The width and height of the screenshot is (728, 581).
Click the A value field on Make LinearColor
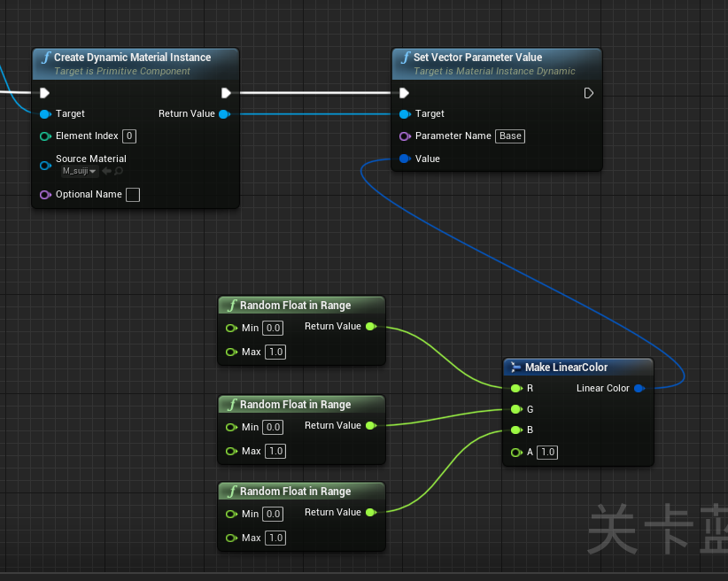[x=547, y=452]
